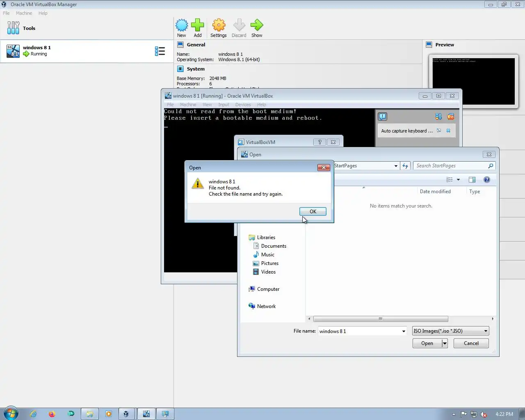Click the Discard toolbar icon
Viewport: 525px width, 420px height.
click(x=239, y=25)
